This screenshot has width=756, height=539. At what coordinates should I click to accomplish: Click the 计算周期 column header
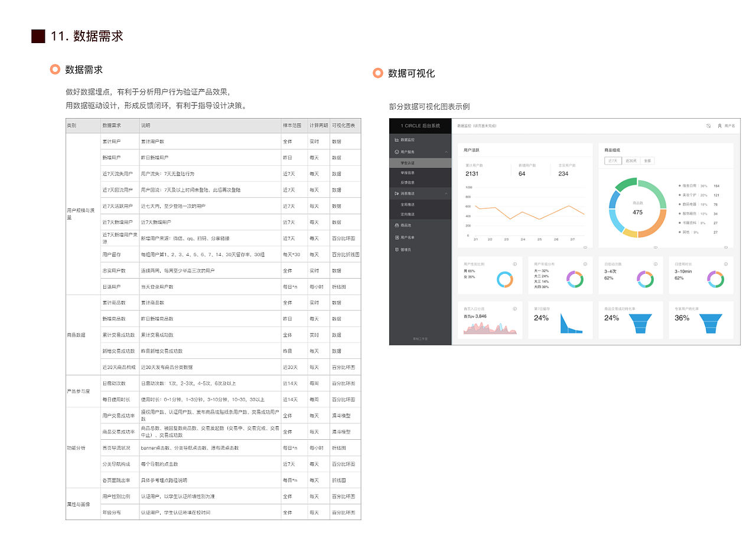tap(318, 126)
